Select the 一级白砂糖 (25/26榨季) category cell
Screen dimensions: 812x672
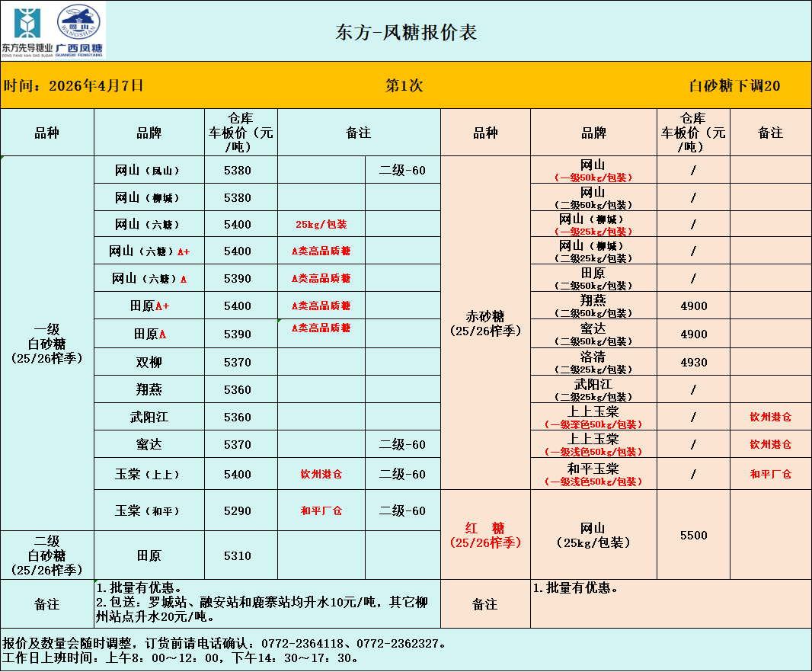47,344
